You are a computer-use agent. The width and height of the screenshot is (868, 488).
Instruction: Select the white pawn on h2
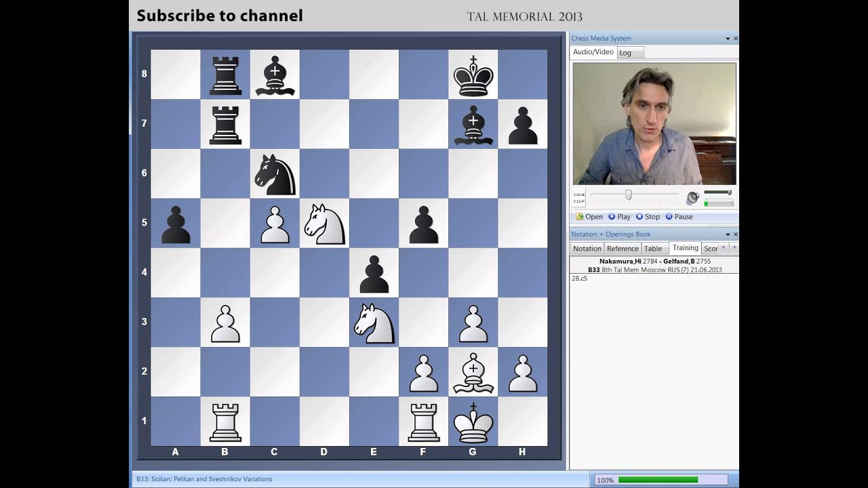tap(522, 373)
